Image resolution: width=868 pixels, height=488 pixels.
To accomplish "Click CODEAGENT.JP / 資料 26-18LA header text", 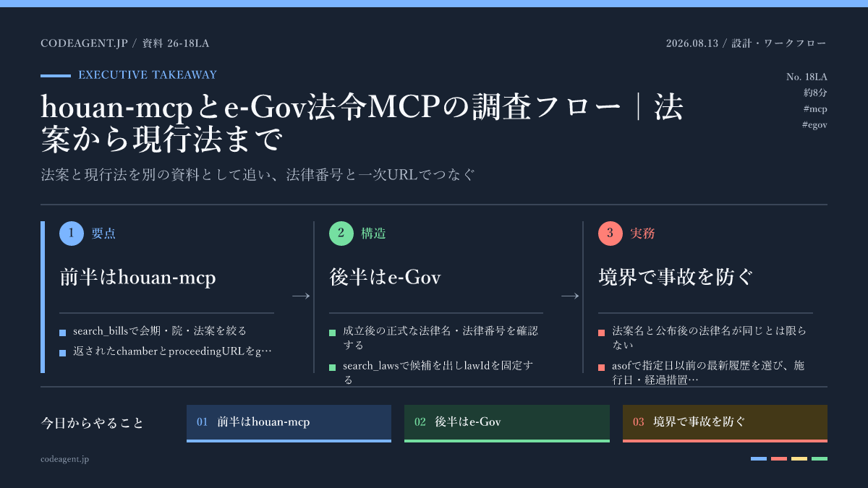I will tap(125, 43).
